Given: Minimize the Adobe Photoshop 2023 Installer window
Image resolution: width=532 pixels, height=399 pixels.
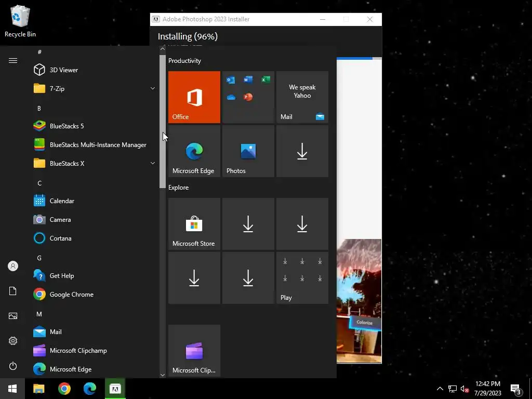Looking at the screenshot, I should (323, 19).
